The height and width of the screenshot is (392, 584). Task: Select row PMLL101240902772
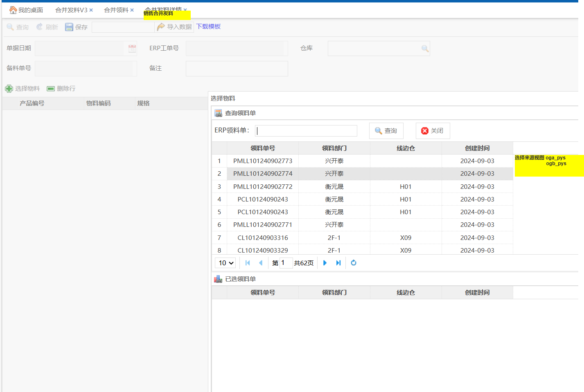point(363,186)
